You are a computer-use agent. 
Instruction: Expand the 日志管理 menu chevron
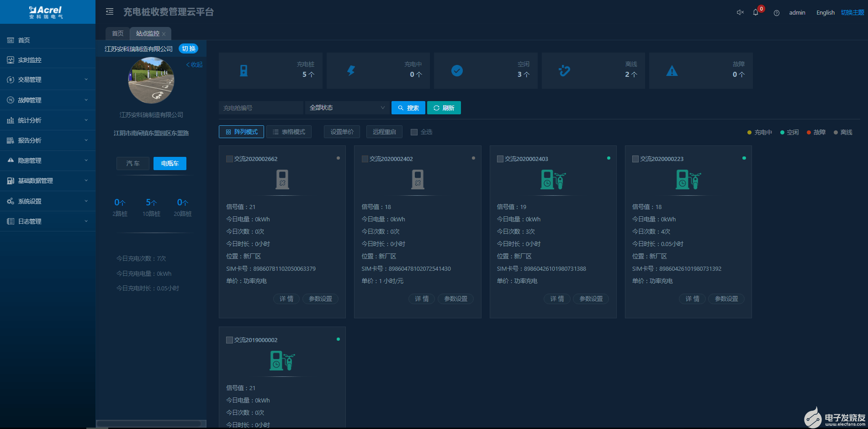tap(86, 221)
